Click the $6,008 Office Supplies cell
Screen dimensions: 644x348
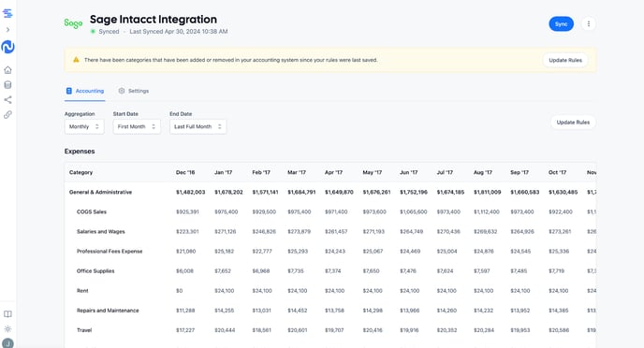(184, 271)
